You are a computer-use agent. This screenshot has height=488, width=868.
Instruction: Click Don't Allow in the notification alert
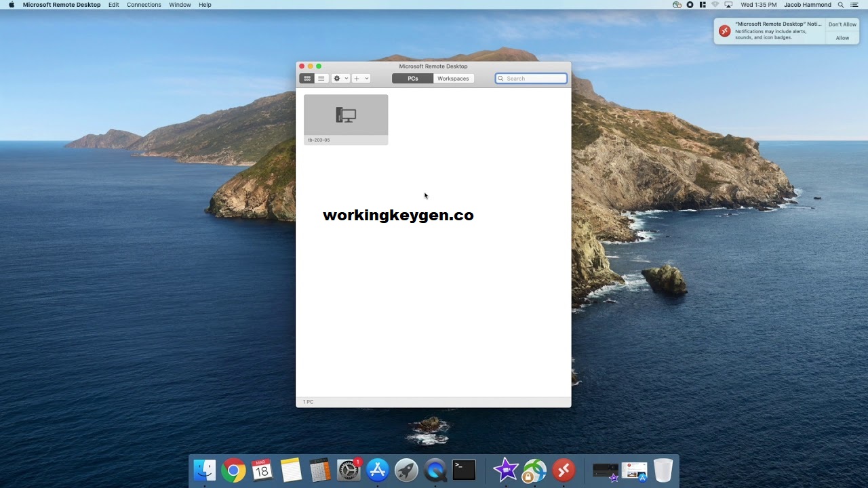pyautogui.click(x=842, y=24)
